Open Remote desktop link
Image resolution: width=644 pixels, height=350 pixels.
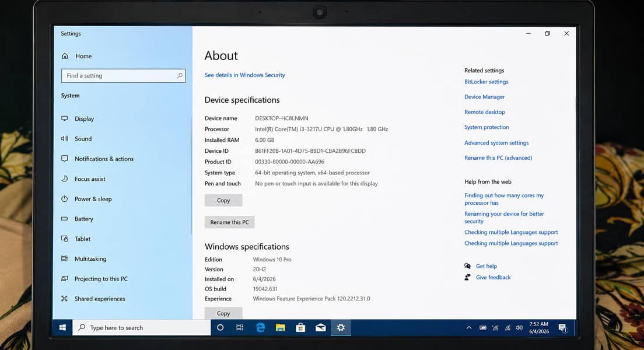(x=485, y=112)
